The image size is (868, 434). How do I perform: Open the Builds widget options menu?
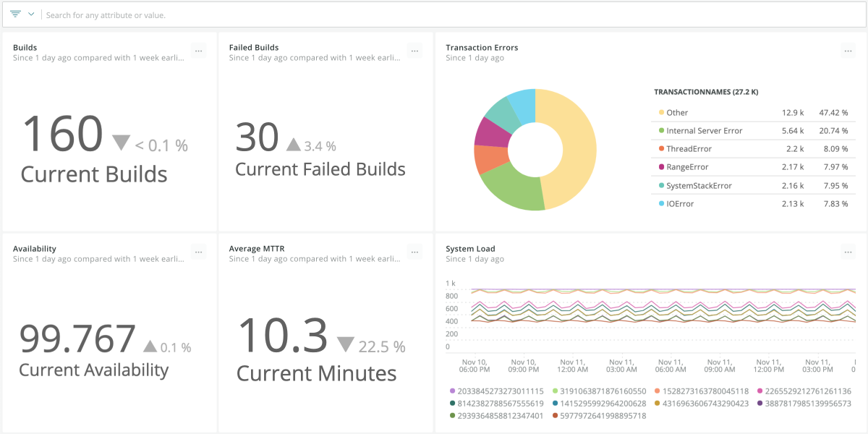(x=199, y=50)
